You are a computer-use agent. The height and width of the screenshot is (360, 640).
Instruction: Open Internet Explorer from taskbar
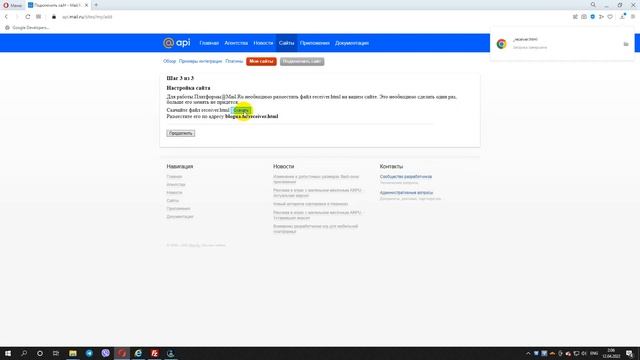[x=138, y=353]
